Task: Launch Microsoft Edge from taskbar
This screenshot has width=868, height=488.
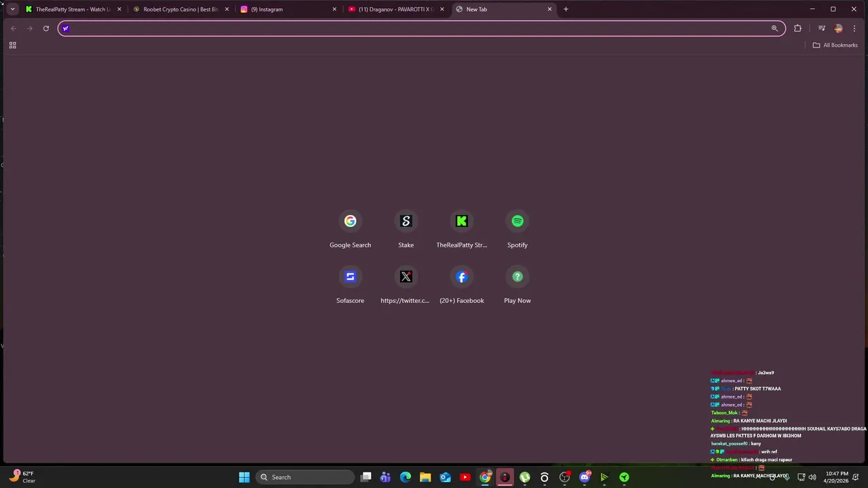Action: pyautogui.click(x=406, y=477)
